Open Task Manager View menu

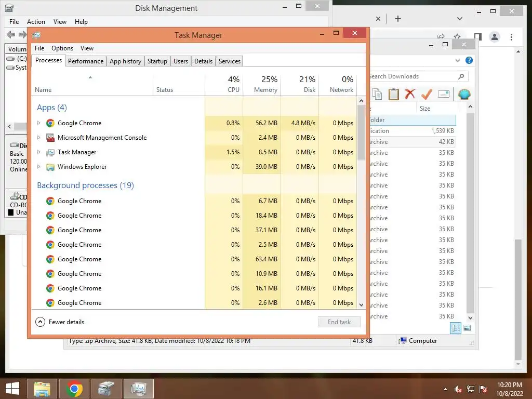87,48
